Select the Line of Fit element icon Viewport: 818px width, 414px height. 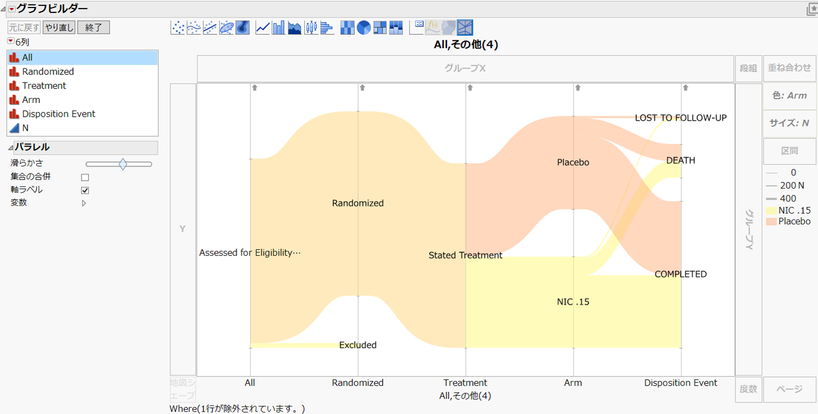click(x=210, y=28)
